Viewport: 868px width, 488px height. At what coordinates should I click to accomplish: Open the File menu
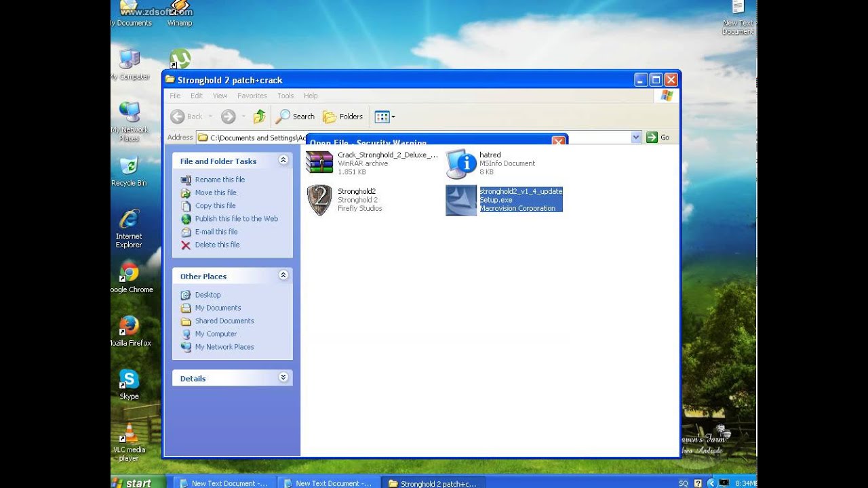click(175, 96)
